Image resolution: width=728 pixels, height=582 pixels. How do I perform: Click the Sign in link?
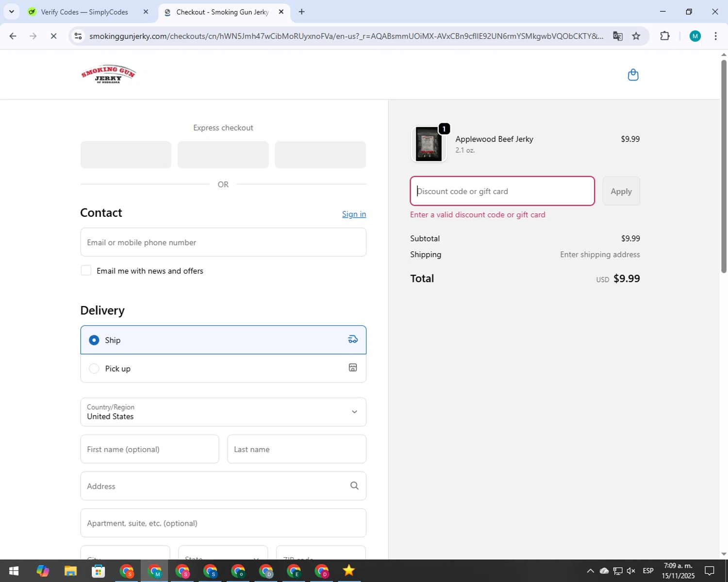point(354,214)
